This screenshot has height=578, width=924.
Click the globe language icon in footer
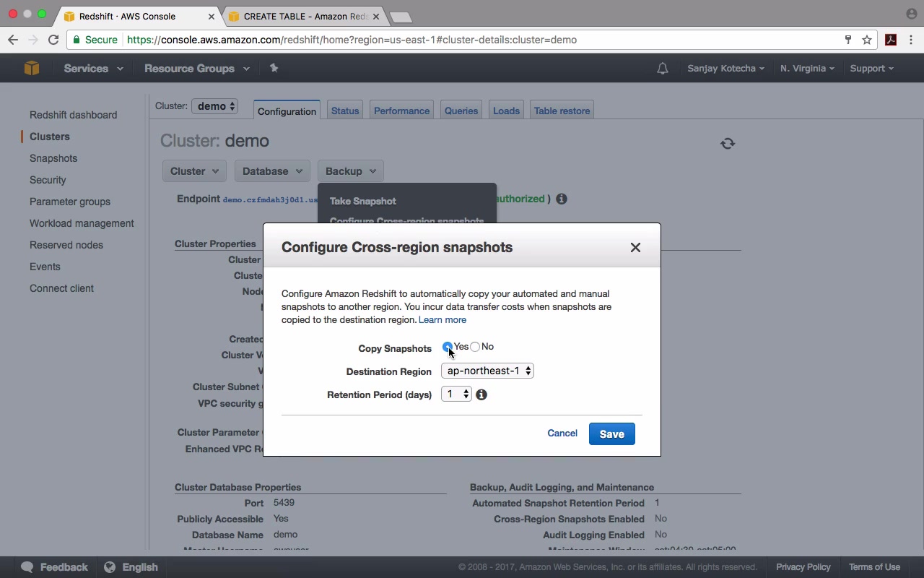click(x=110, y=567)
